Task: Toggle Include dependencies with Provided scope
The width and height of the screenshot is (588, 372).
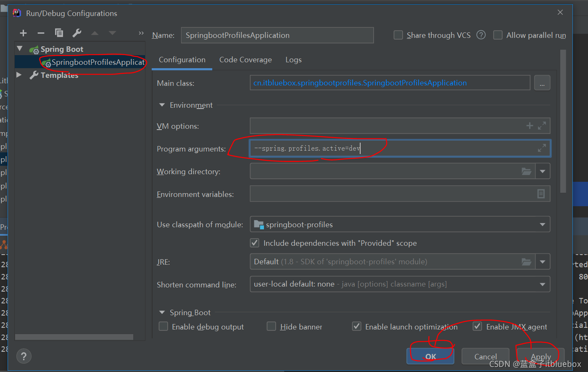Action: 255,243
